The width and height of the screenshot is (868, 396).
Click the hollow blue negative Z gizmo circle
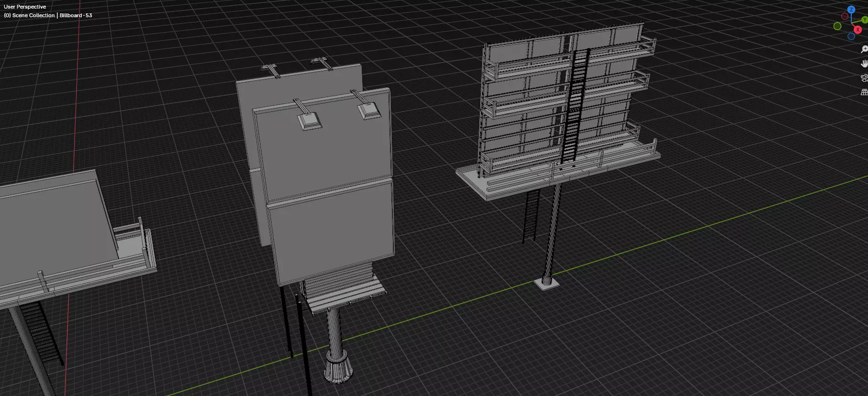[851, 36]
